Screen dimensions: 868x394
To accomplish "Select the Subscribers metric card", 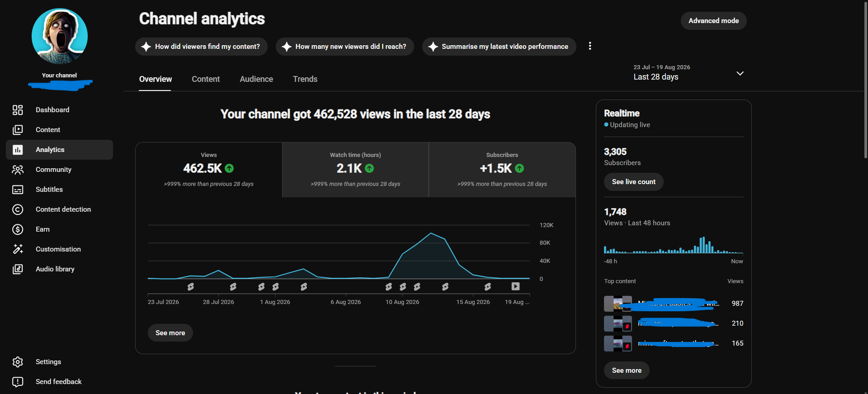I will point(502,170).
